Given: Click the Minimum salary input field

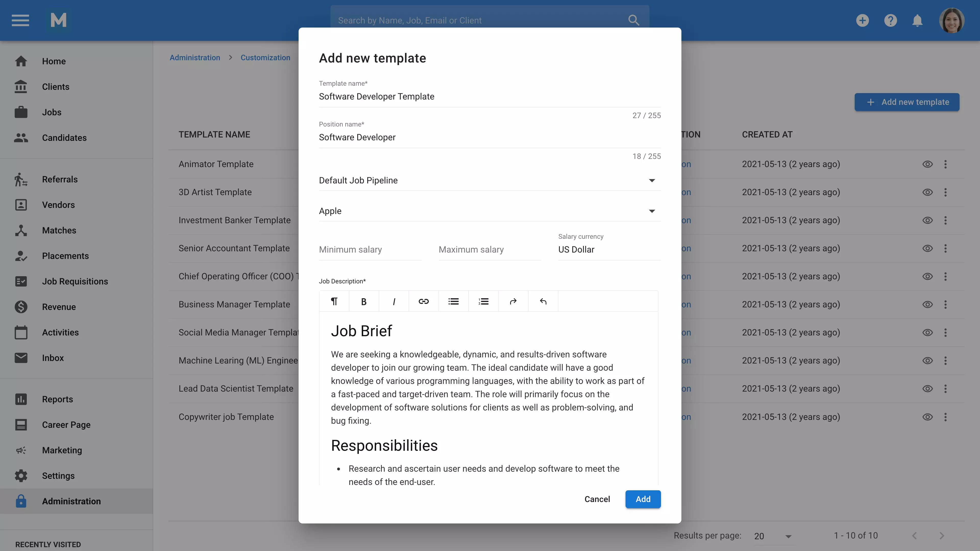Looking at the screenshot, I should coord(369,250).
